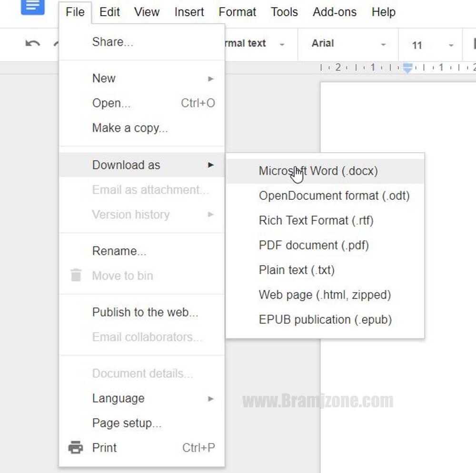Choose Publish to the web...
Image resolution: width=476 pixels, height=473 pixels.
pyautogui.click(x=142, y=312)
